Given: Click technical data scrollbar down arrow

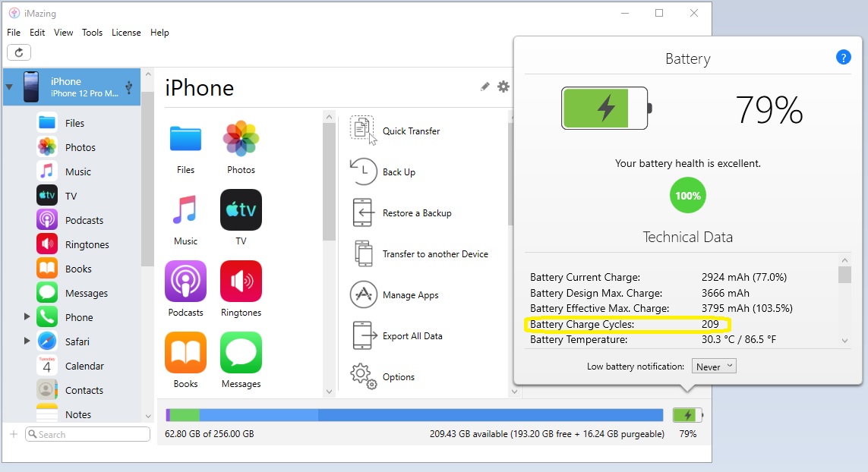Looking at the screenshot, I should (844, 341).
